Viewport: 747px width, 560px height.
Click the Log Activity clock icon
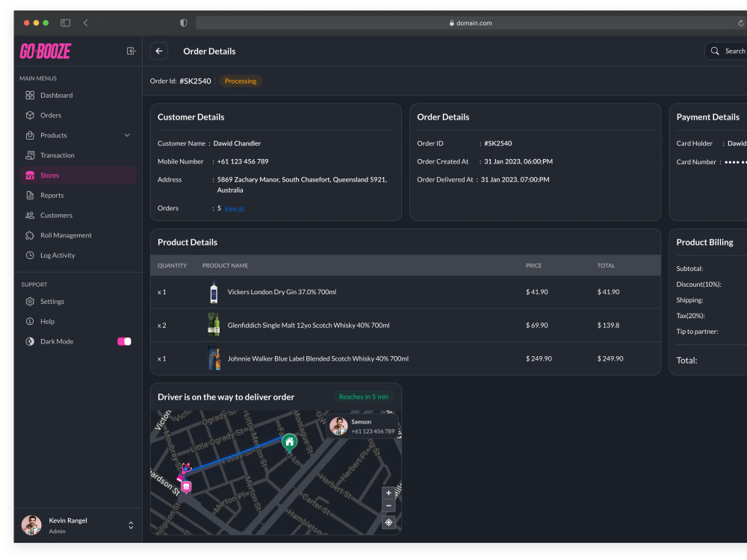[x=30, y=255]
